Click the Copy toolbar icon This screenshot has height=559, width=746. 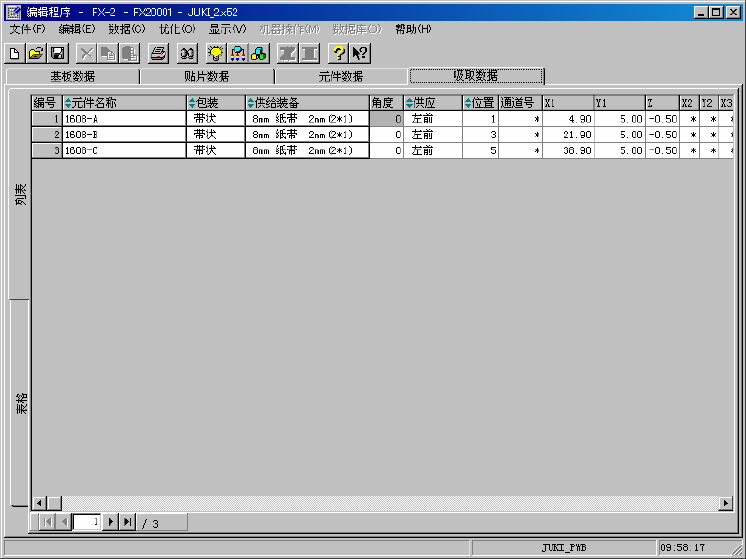tap(108, 53)
